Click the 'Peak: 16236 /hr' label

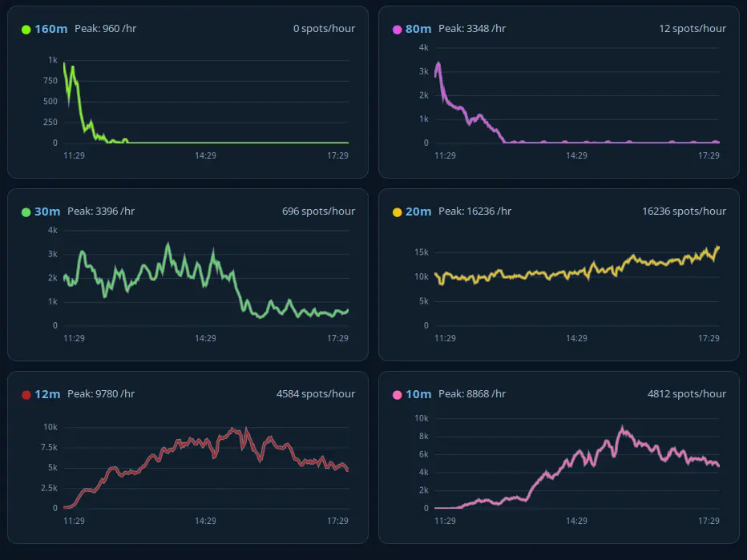point(475,211)
